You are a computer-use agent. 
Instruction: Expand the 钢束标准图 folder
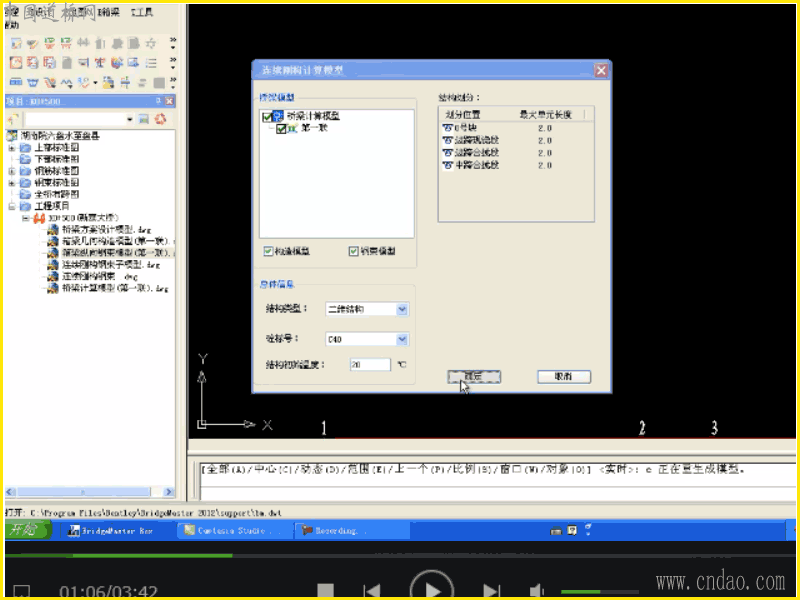12,183
